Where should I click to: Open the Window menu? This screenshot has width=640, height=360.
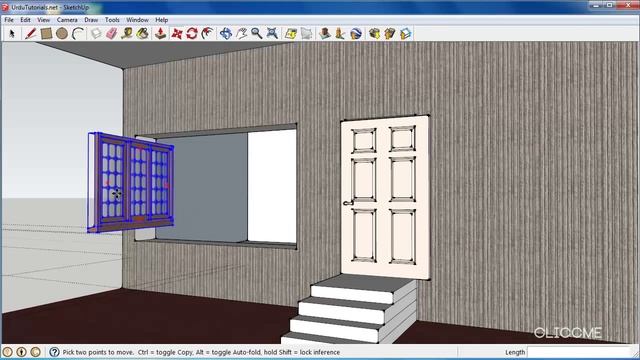coord(138,20)
